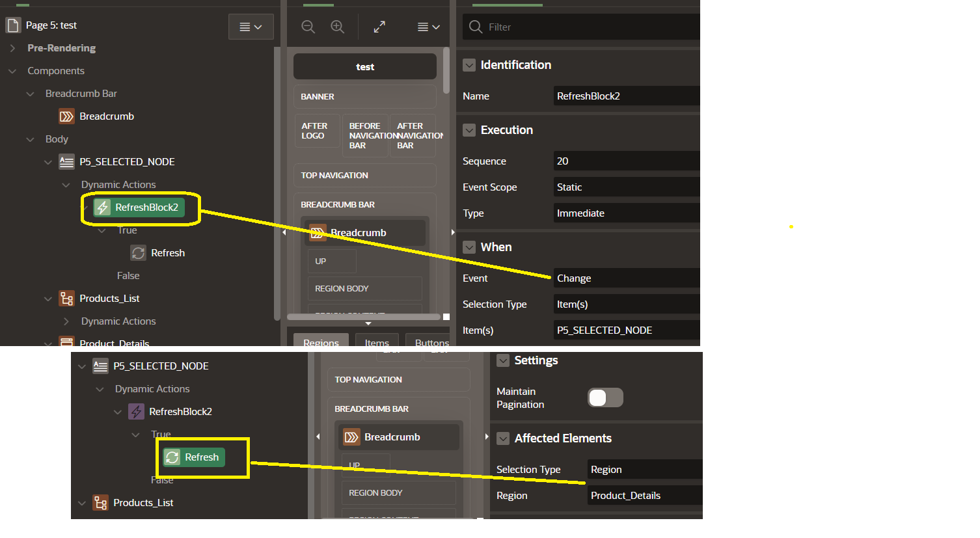Click the expand layout pane arrows icon
This screenshot has width=980, height=538.
pos(379,27)
